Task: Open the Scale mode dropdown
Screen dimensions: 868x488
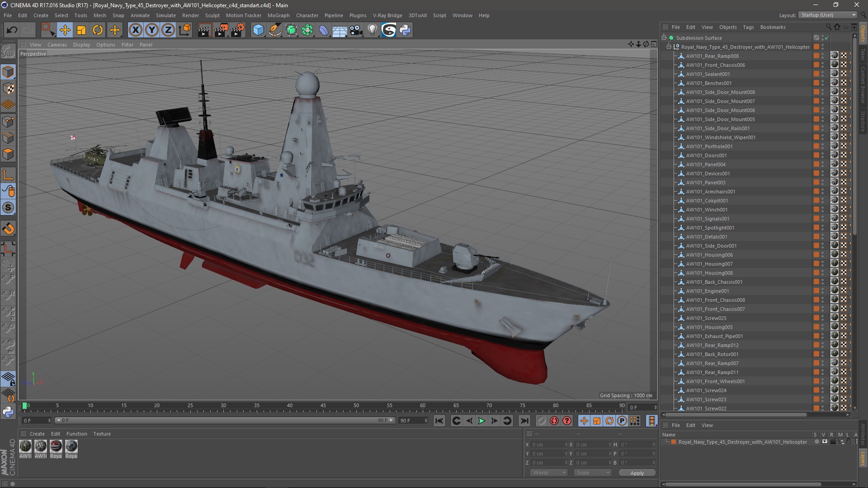Action: [x=593, y=473]
